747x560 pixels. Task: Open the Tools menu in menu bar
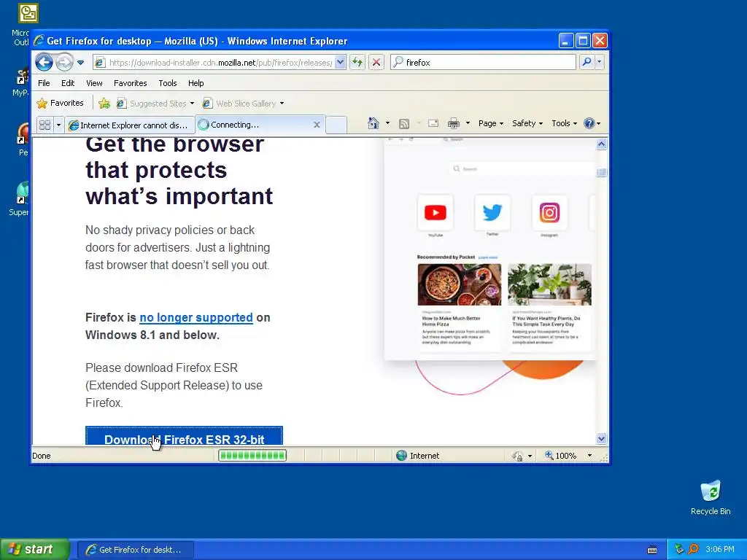[168, 83]
